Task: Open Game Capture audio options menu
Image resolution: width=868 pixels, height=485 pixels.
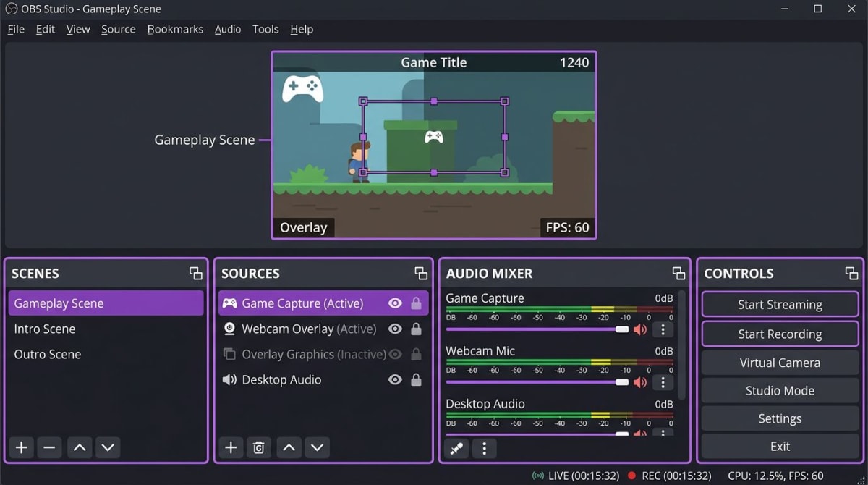Action: click(663, 329)
